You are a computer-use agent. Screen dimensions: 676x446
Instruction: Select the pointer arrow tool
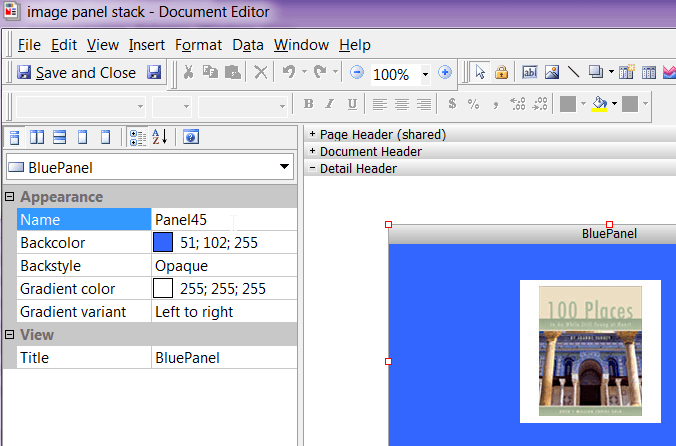click(x=480, y=73)
